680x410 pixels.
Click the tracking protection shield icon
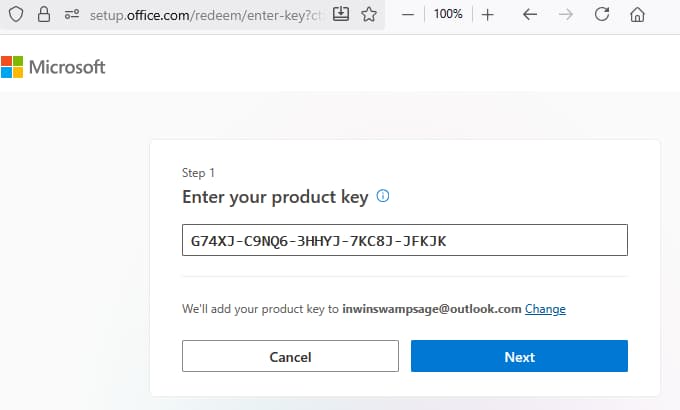15,15
